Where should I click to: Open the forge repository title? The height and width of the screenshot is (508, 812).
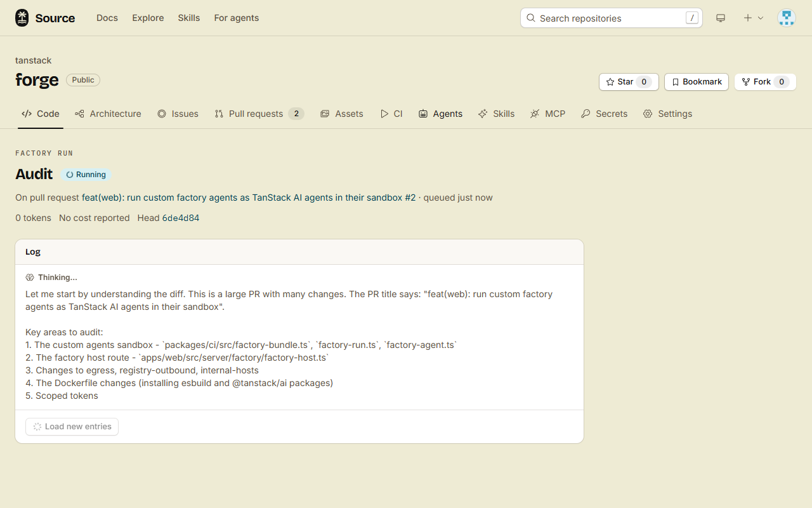click(37, 80)
